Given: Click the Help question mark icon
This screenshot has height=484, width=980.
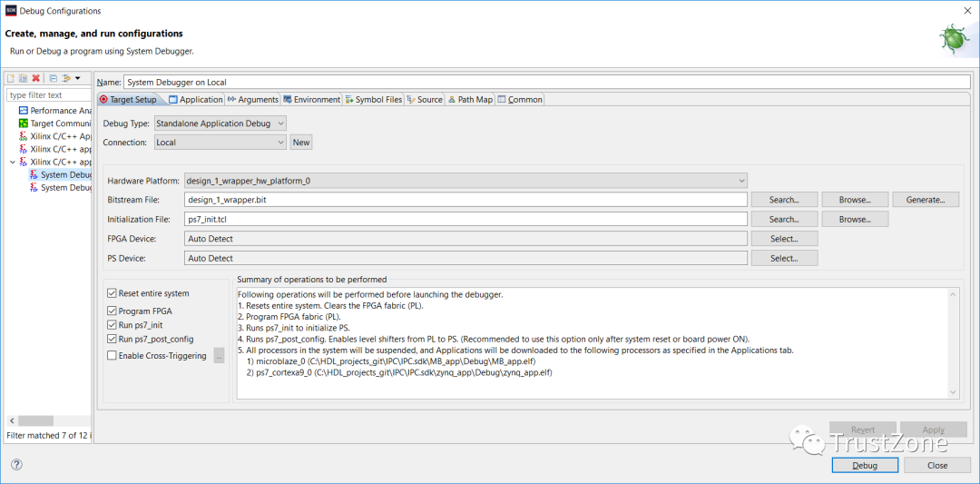Looking at the screenshot, I should [17, 465].
